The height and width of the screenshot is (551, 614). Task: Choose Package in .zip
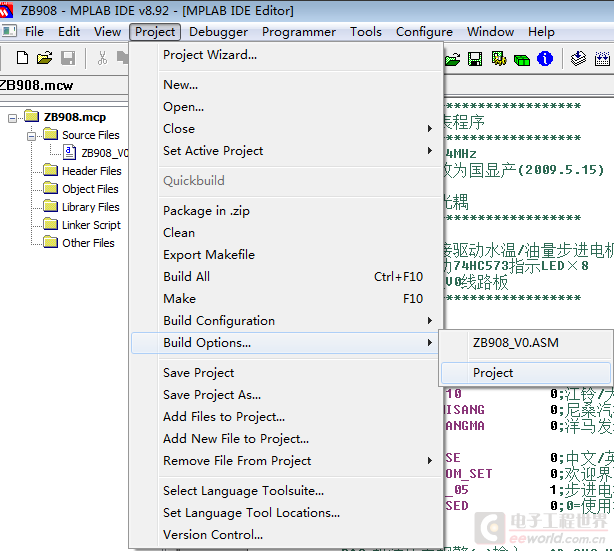click(x=286, y=211)
